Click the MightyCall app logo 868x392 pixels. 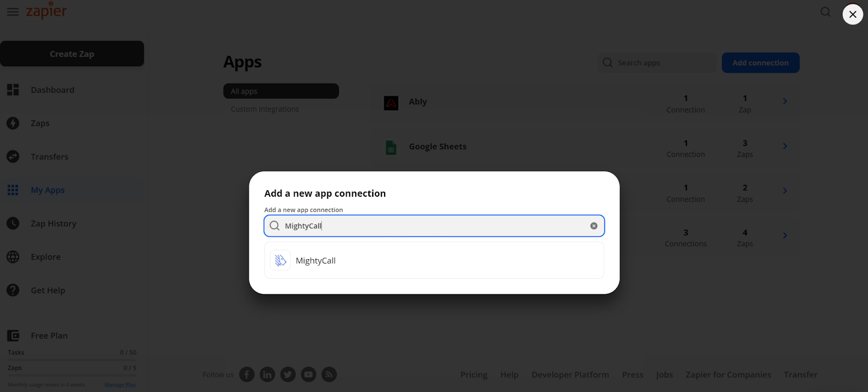280,260
